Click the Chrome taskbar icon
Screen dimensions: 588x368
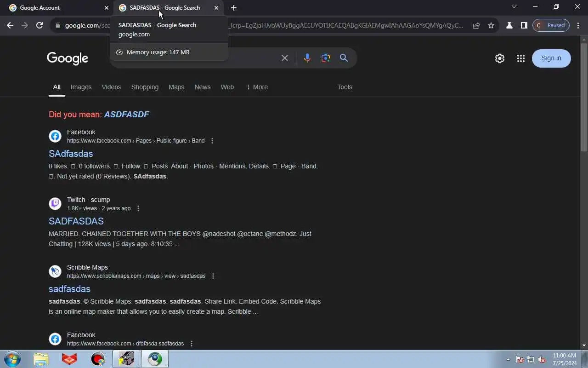click(x=155, y=359)
